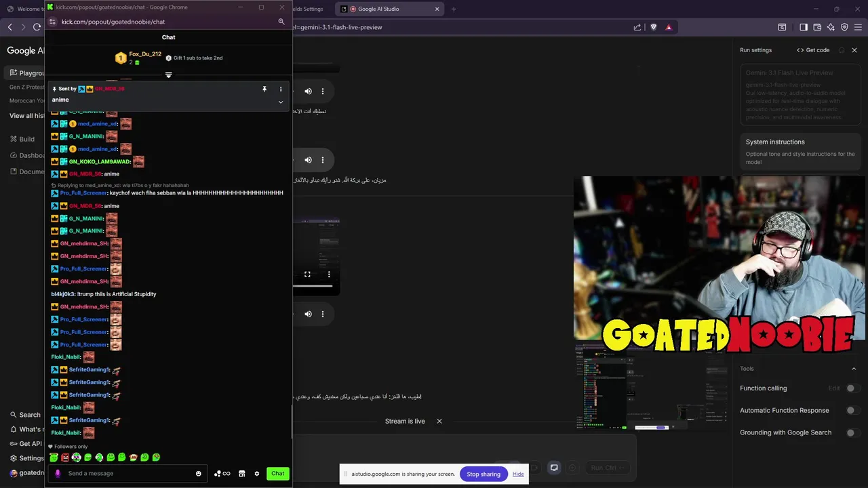Open the Brave VPN shield icon

844,27
